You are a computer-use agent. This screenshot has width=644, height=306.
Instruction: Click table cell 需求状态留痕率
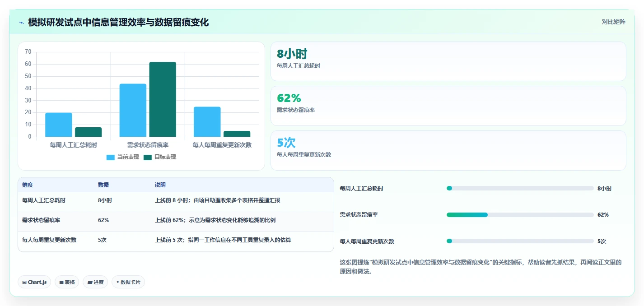point(41,220)
